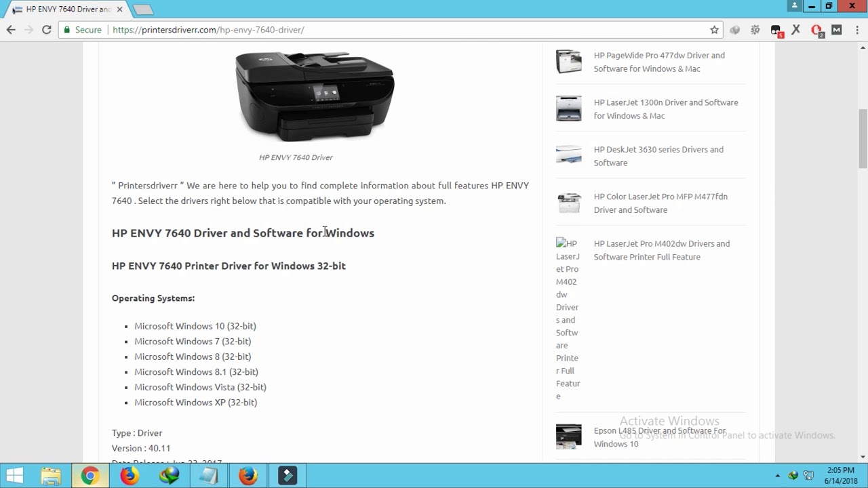
Task: Bookmark this page with the star
Action: [x=714, y=30]
